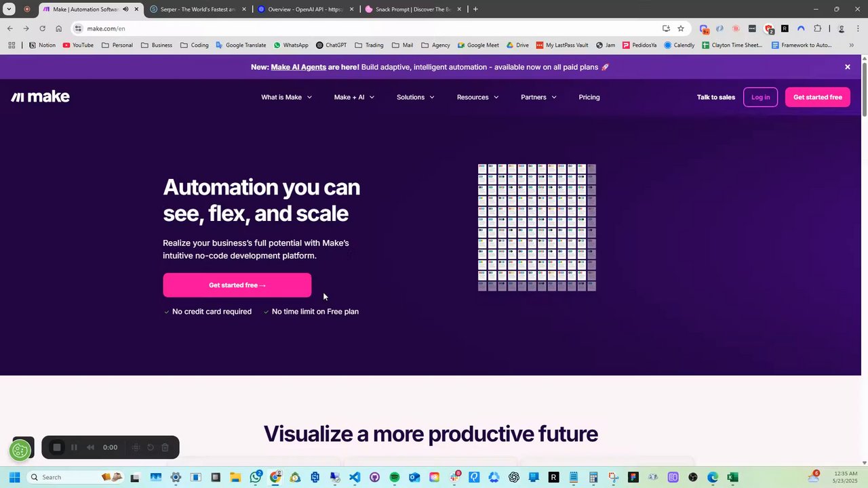868x488 pixels.
Task: Open the My LastPass Vault bookmark
Action: (562, 45)
